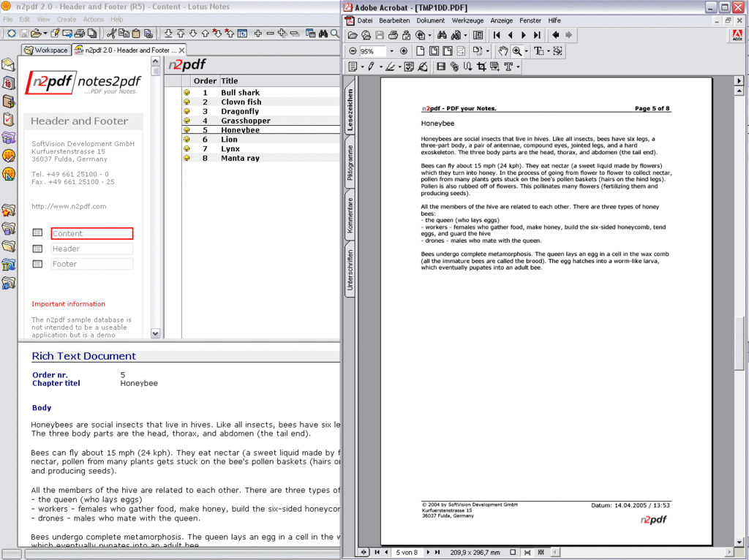Open the Actions menu in Lotus Notes
The image size is (749, 560).
pos(93,19)
